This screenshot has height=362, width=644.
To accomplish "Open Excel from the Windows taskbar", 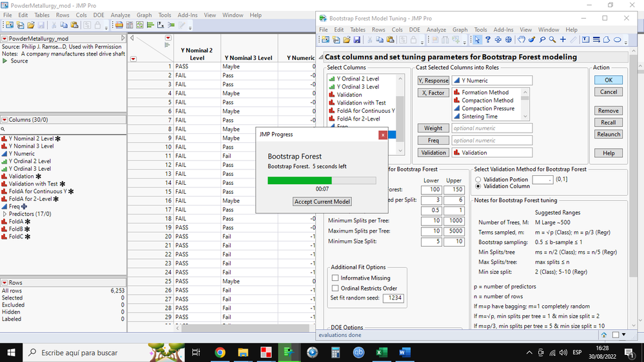I will pos(381,352).
